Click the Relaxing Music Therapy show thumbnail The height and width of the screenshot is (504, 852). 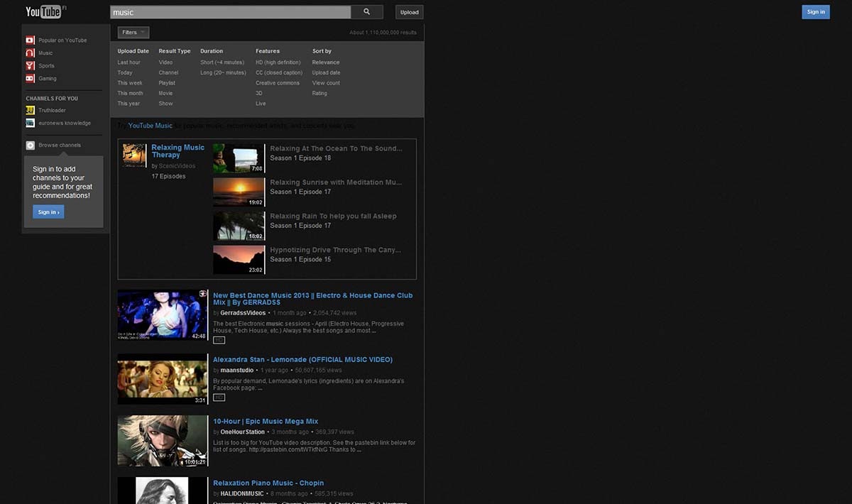tap(134, 155)
